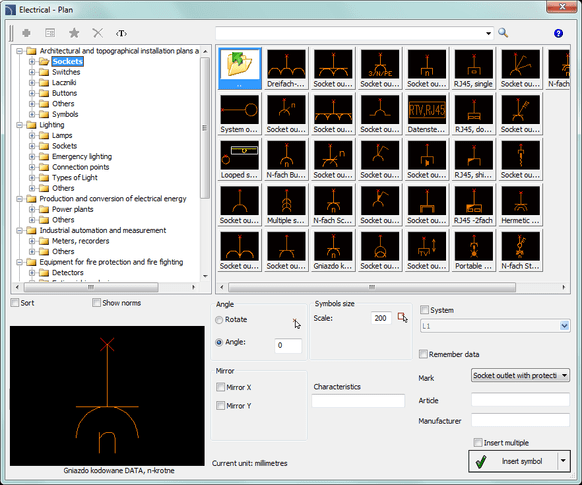This screenshot has height=485, width=582.
Task: Select the RJ45, single symbol thumbnail
Action: 473,68
